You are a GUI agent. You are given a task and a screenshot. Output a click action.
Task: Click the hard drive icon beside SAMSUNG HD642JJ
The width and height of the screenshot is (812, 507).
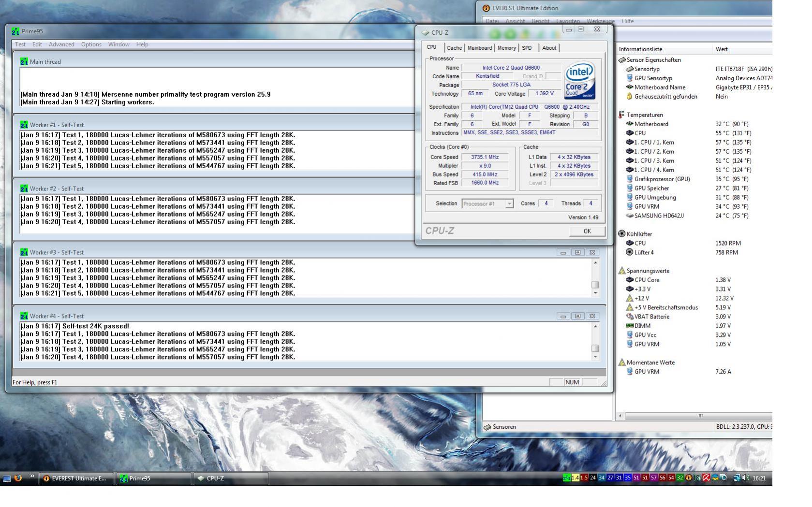tap(630, 216)
